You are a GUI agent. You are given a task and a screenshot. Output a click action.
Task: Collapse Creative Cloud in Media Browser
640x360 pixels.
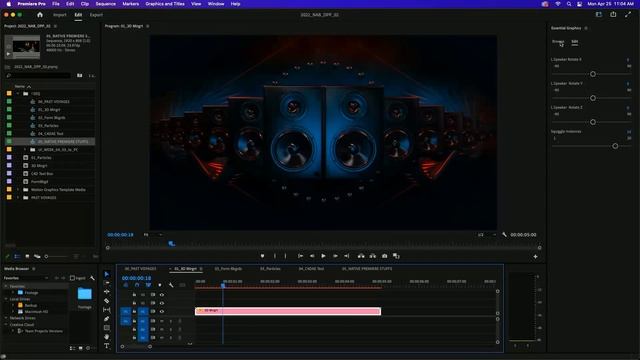pos(7,324)
